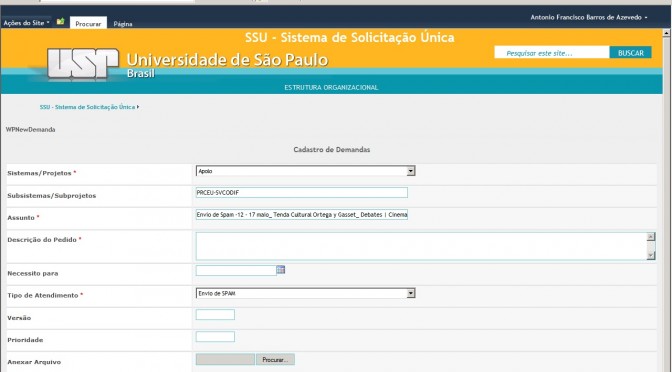Expand the Tipo de Atendimento dropdown

coord(411,294)
